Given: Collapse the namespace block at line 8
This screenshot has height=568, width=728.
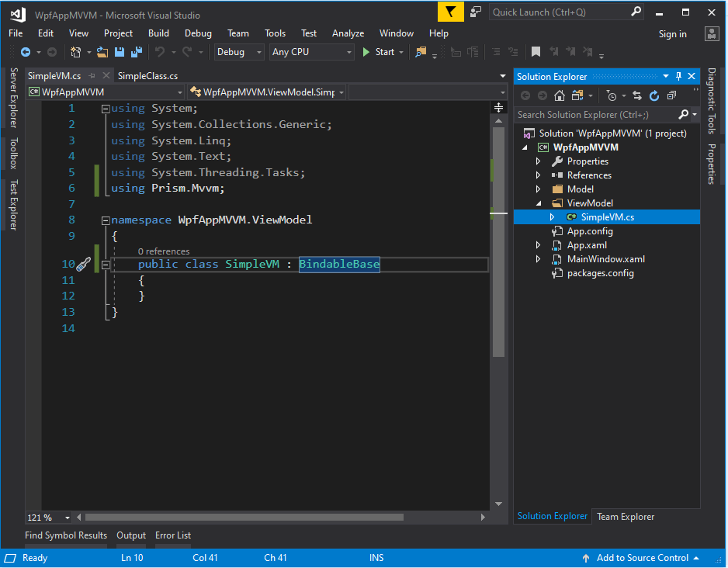Looking at the screenshot, I should [x=106, y=220].
